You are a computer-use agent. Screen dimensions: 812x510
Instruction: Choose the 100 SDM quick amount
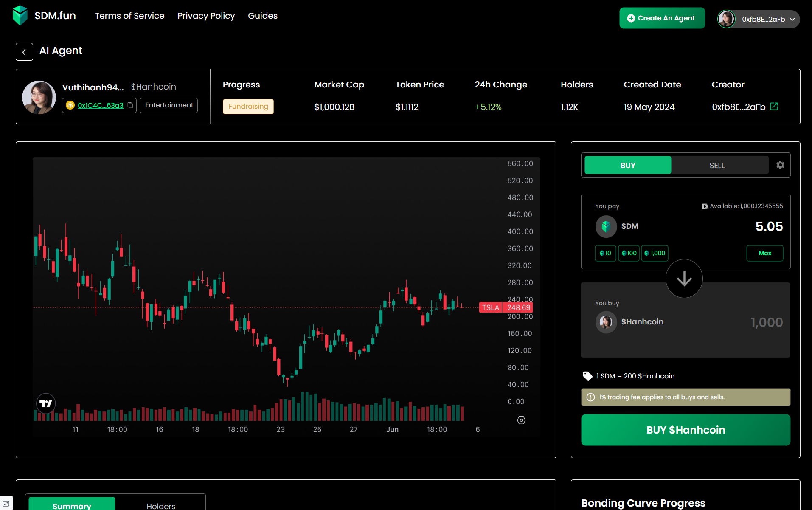click(629, 253)
